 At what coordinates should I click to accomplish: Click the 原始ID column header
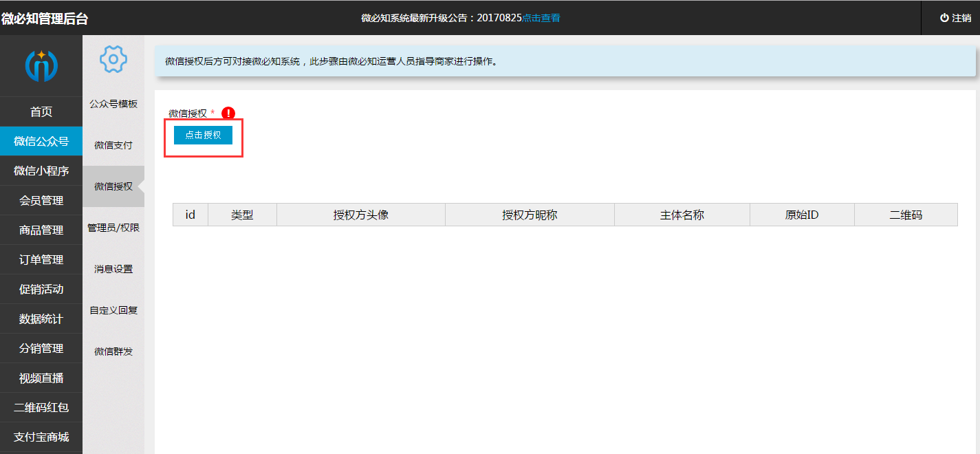point(802,215)
